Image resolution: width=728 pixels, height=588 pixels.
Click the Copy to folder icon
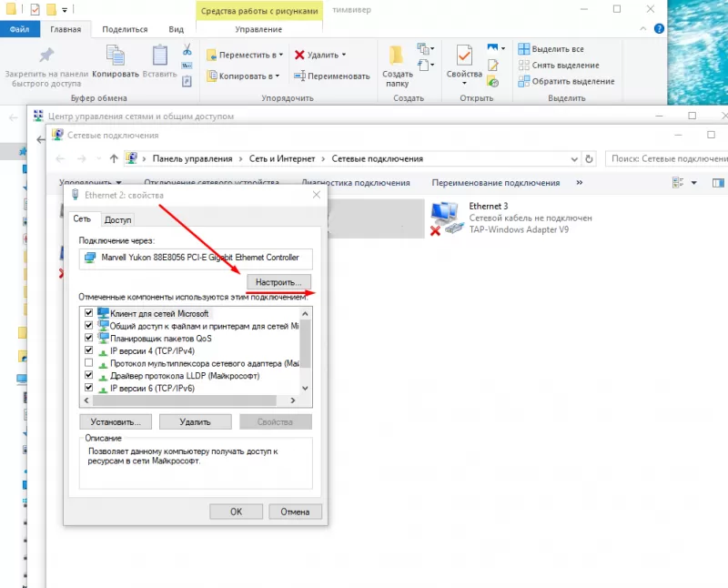pyautogui.click(x=211, y=76)
